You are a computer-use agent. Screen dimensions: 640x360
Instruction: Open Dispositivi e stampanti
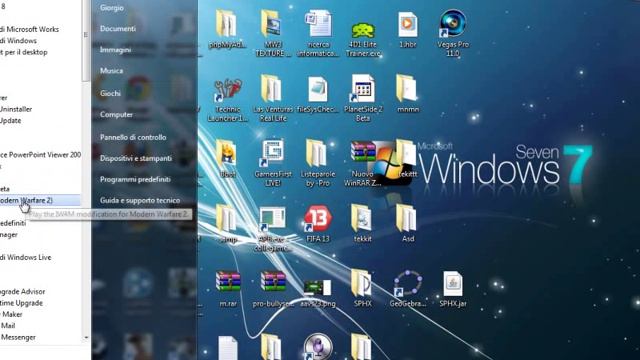136,158
